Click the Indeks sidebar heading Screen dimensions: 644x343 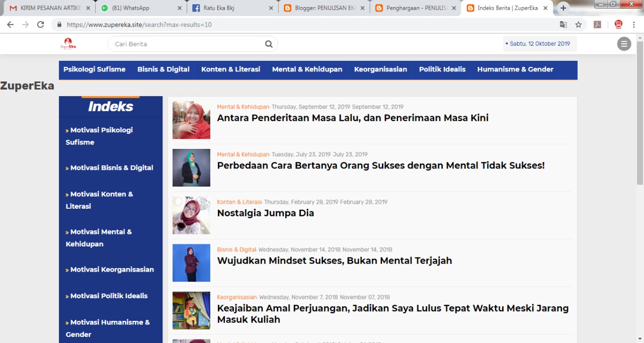click(111, 107)
